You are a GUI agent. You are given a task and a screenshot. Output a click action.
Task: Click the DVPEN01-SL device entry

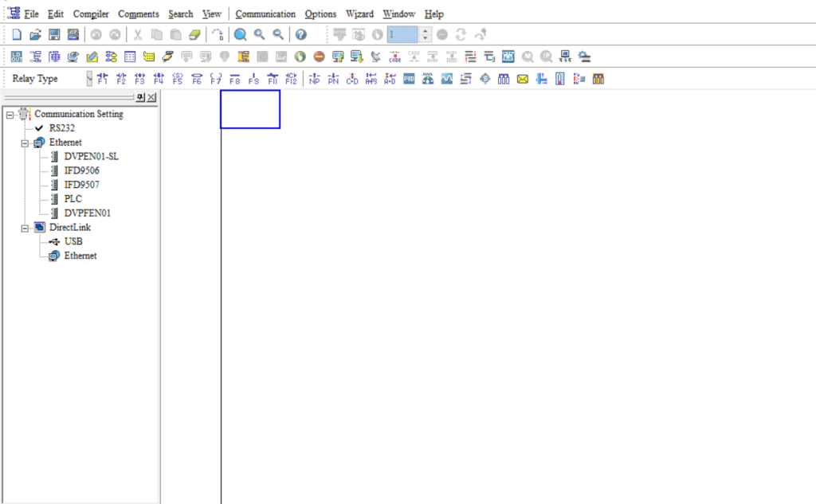(90, 156)
